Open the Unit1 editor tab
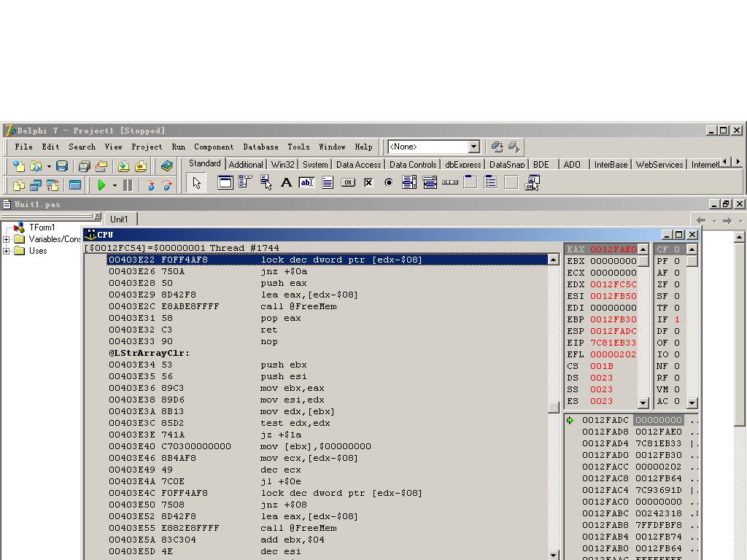The width and height of the screenshot is (747, 560). coord(119,219)
